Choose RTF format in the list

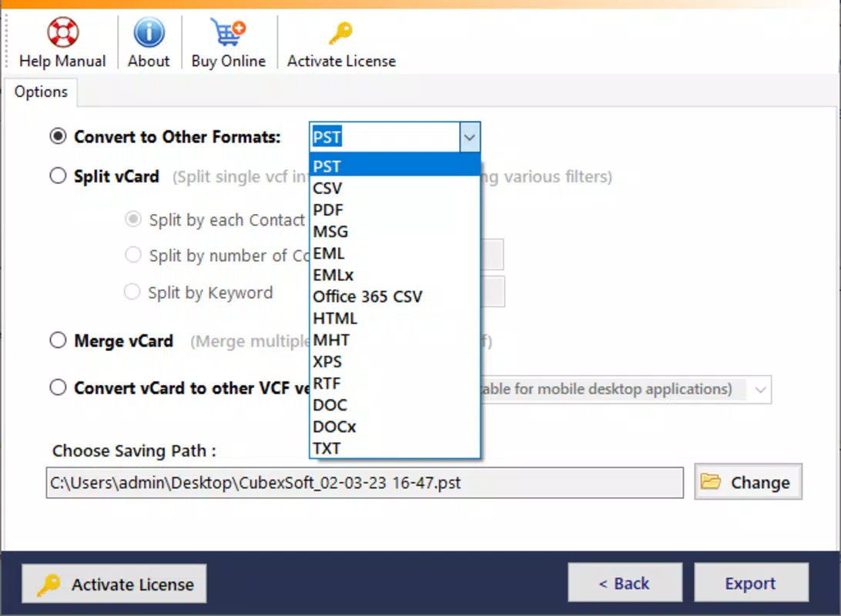click(x=395, y=383)
